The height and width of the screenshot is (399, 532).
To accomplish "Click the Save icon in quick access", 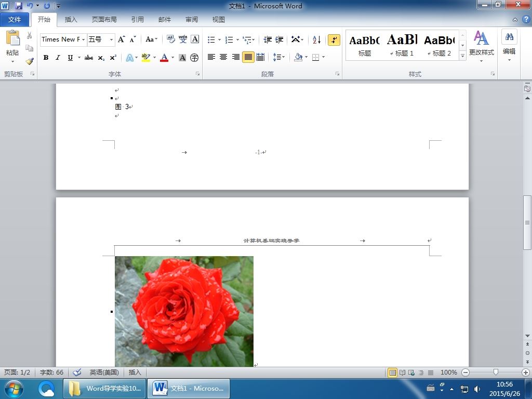I will pyautogui.click(x=18, y=6).
